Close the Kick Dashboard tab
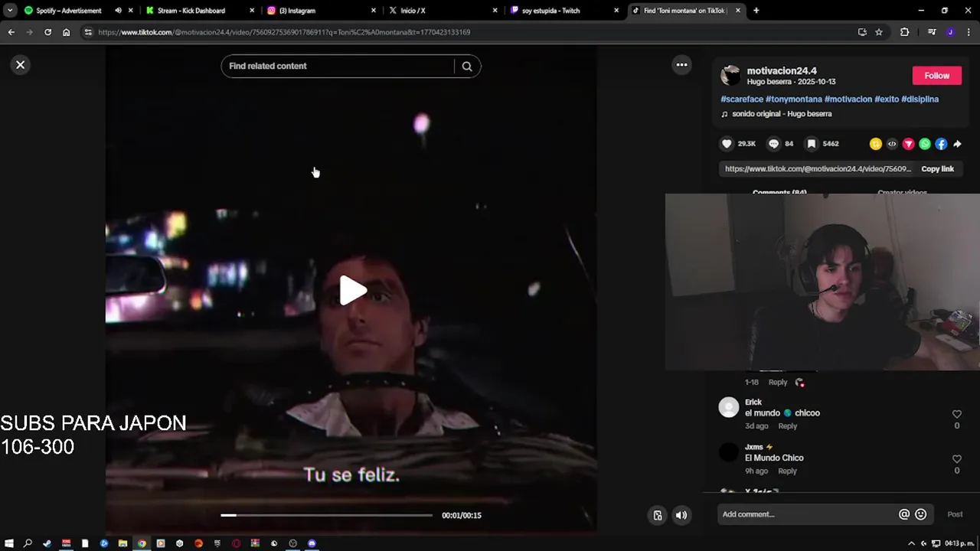This screenshot has width=980, height=551. click(x=252, y=11)
